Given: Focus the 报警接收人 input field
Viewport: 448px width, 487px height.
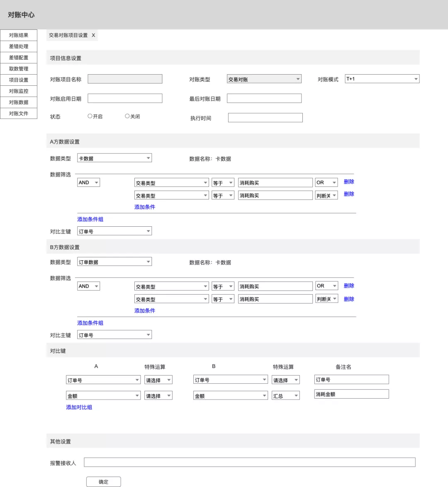Looking at the screenshot, I should click(250, 462).
